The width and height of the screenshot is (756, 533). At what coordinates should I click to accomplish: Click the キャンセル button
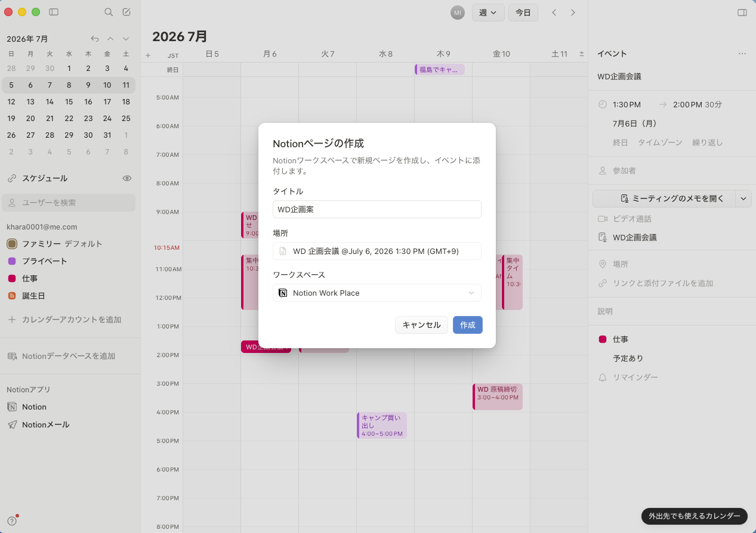[x=421, y=325]
